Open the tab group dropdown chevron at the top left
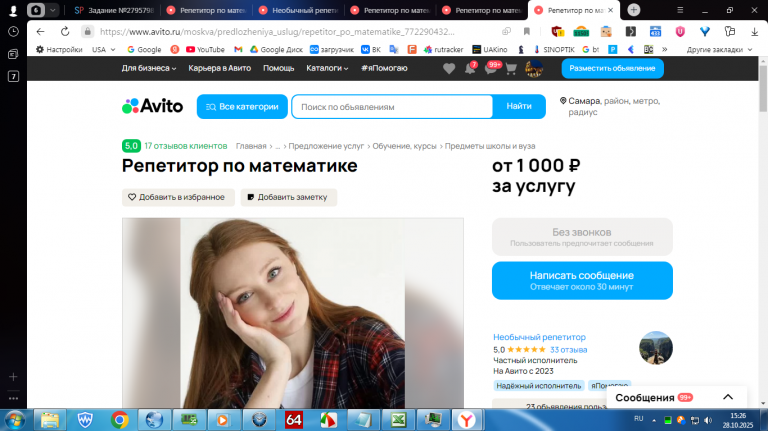This screenshot has height=431, width=768. pos(52,10)
